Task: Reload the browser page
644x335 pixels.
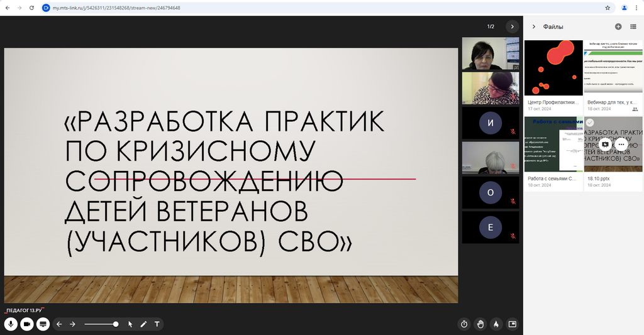Action: click(31, 8)
